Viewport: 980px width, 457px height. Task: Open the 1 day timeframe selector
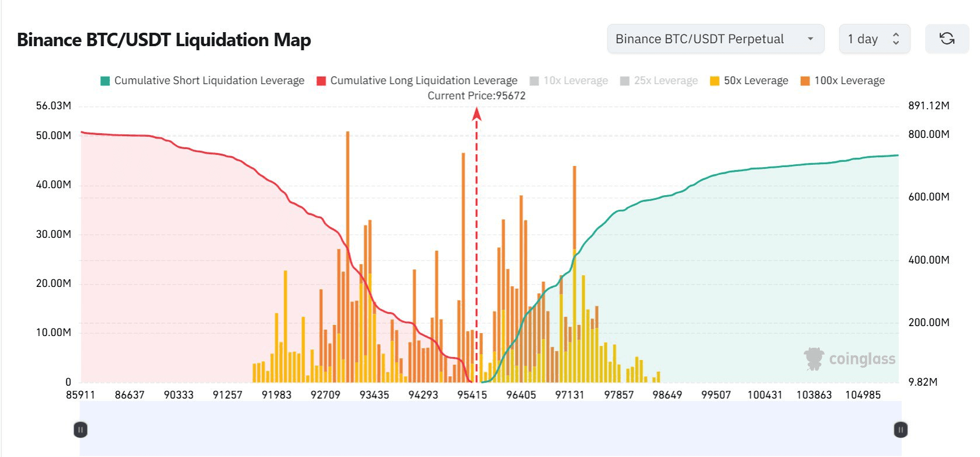pyautogui.click(x=874, y=39)
